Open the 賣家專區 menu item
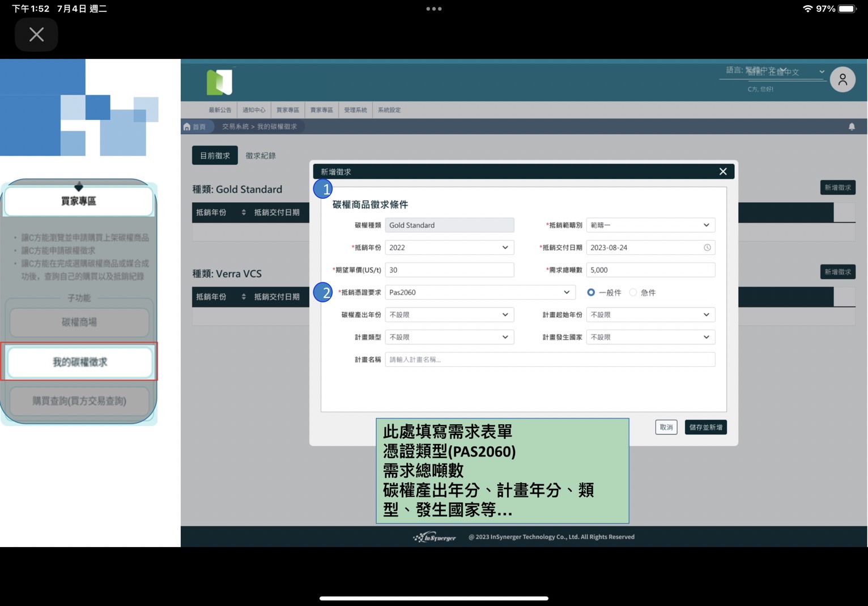Viewport: 868px width, 606px height. (322, 110)
